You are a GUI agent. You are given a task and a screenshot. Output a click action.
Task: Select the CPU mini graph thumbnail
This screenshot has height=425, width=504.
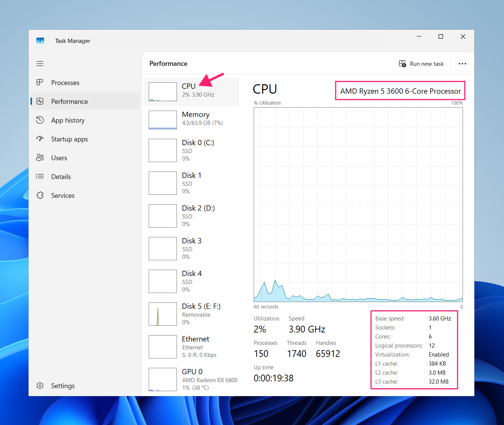(x=163, y=92)
